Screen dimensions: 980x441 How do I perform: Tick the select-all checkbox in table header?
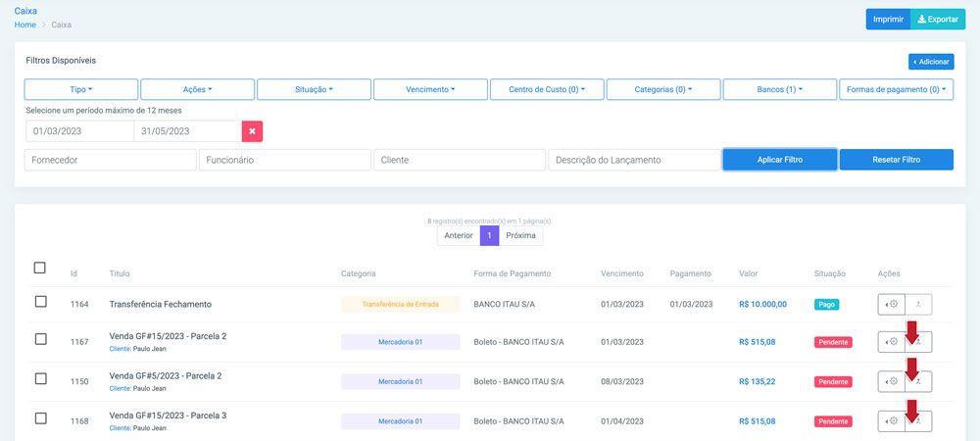click(x=40, y=268)
